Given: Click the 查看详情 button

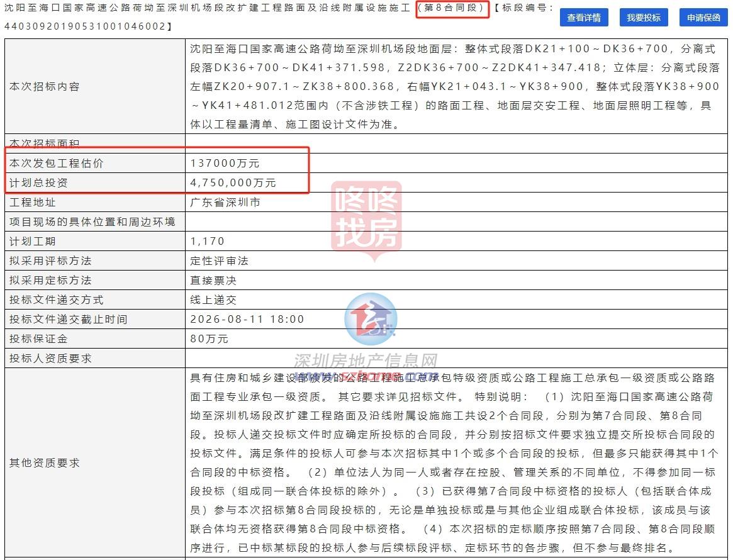Looking at the screenshot, I should point(584,18).
